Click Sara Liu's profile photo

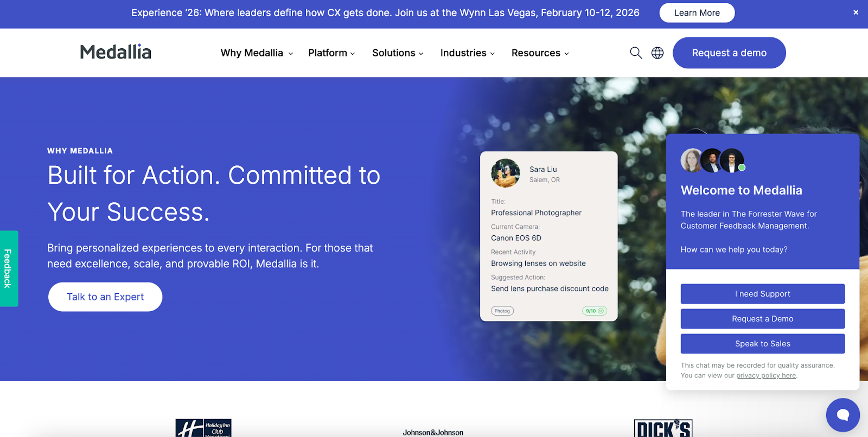point(506,173)
